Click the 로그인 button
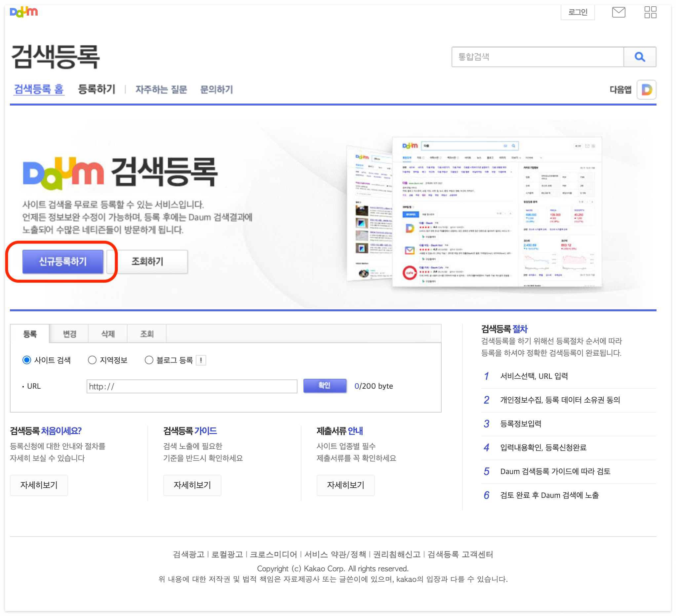This screenshot has width=676, height=616. click(577, 13)
